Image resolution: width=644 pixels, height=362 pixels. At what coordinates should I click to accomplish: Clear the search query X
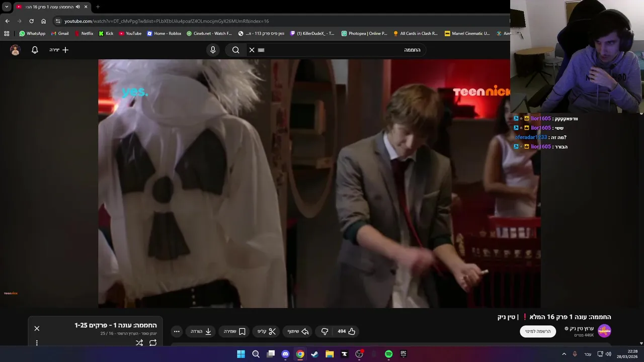[252, 50]
